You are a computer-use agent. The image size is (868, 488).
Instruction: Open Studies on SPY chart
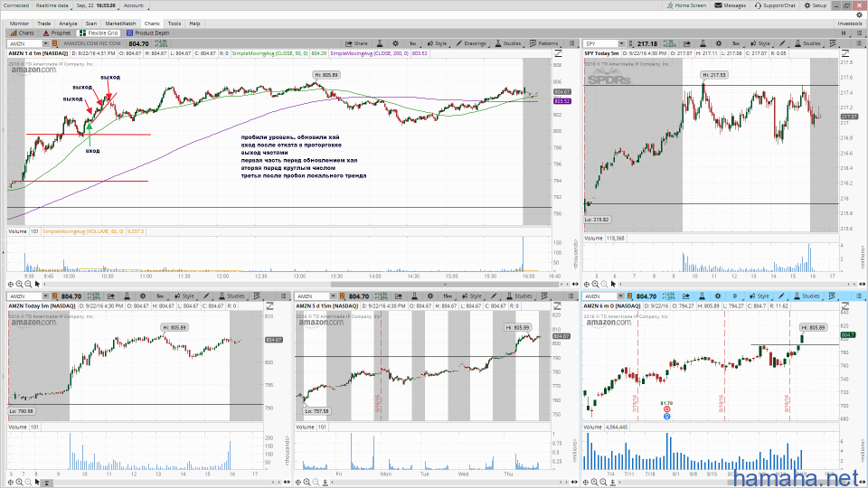807,43
